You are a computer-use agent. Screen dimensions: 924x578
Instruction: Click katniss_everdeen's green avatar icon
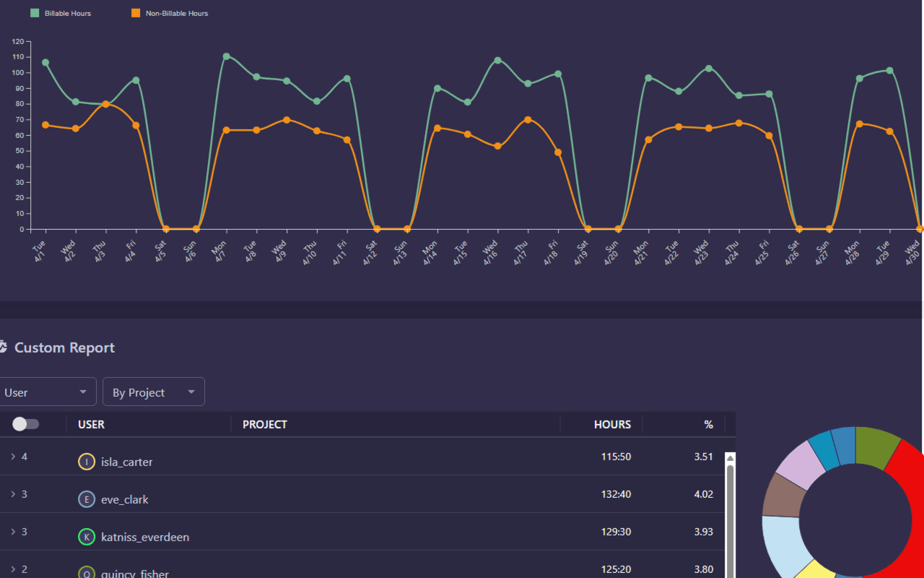pyautogui.click(x=87, y=537)
